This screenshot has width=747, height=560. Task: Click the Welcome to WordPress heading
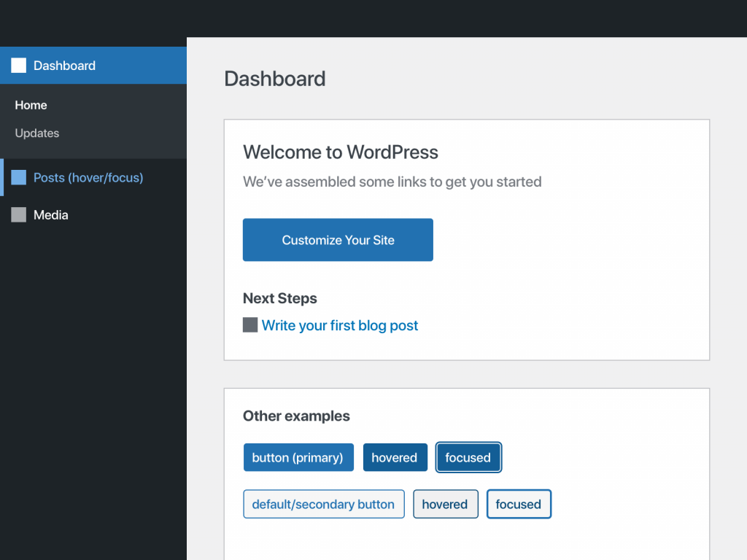click(x=341, y=152)
